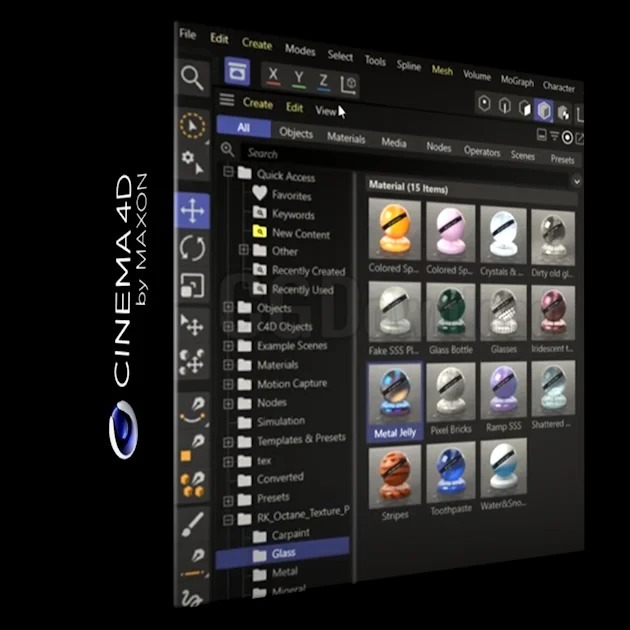The image size is (630, 630).
Task: Click the circular target icon in Asset Browser
Action: (x=567, y=138)
